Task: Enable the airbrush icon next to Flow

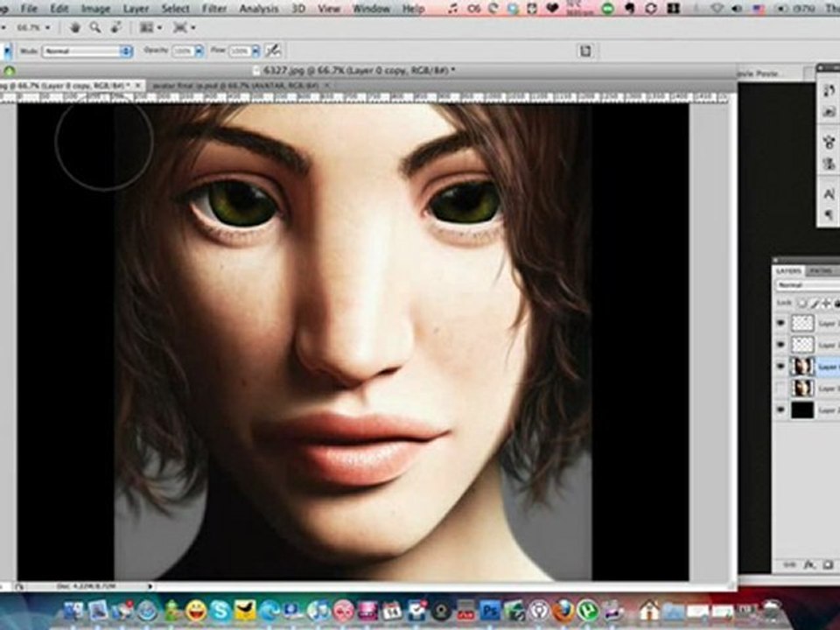Action: (273, 51)
